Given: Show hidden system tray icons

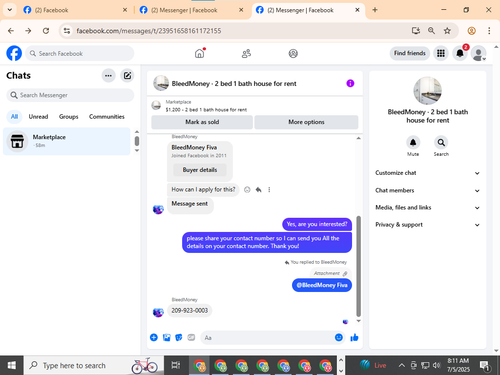Looking at the screenshot, I should tap(402, 365).
